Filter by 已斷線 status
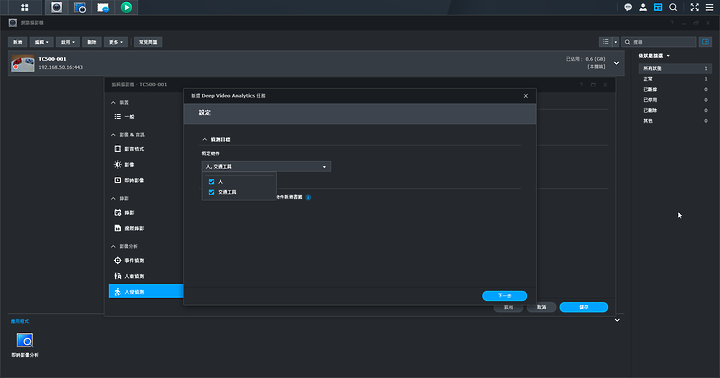720x378 pixels. (675, 90)
